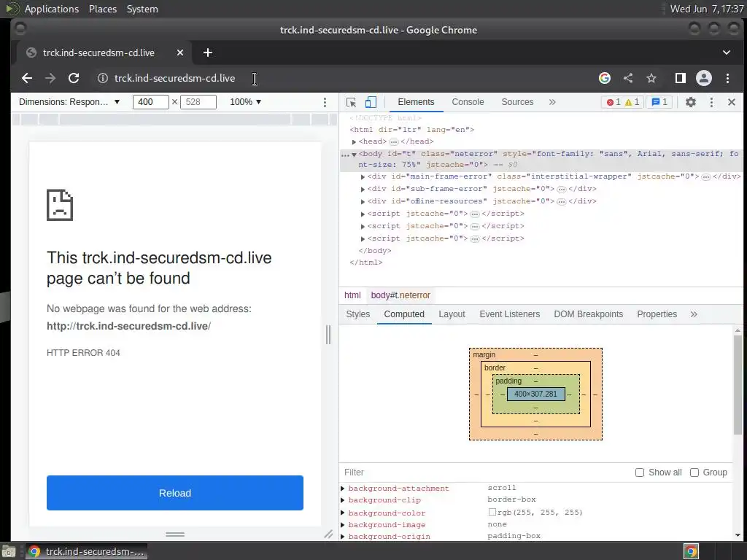Click the computed pane vertical scrollbar
Image resolution: width=747 pixels, height=560 pixels.
(x=738, y=385)
